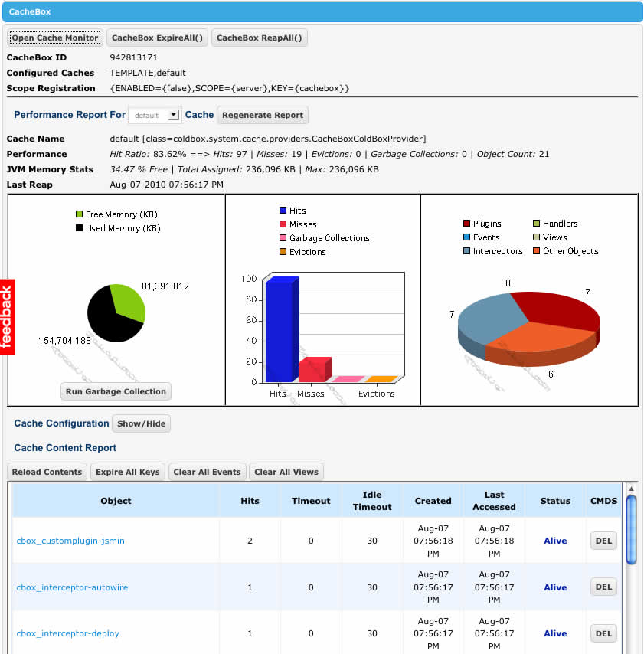This screenshot has height=654, width=644.
Task: Run Garbage Collection on the JVM
Action: click(116, 391)
